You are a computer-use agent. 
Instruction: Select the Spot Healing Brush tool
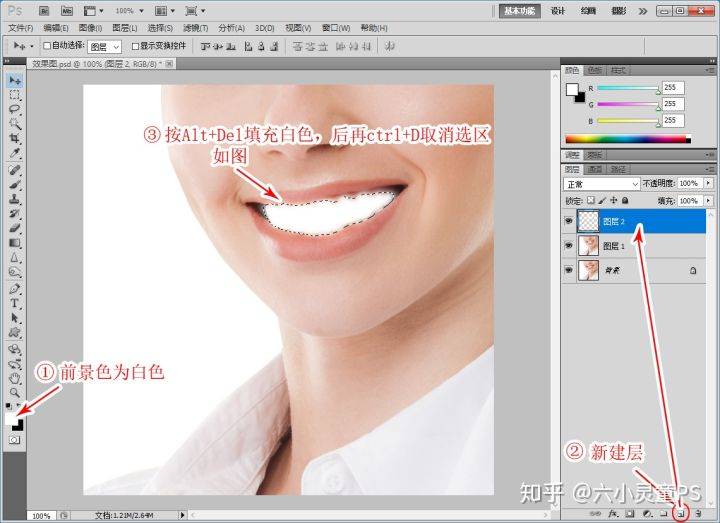15,170
